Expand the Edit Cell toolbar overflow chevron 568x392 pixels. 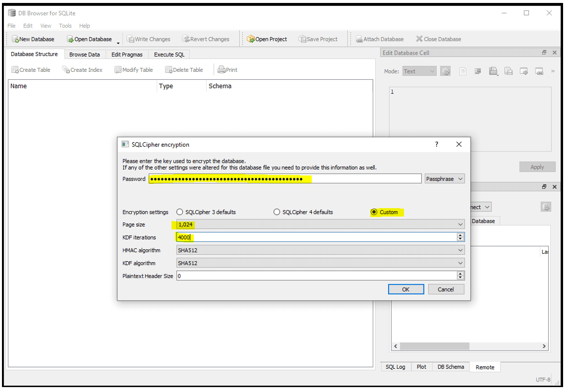[x=553, y=71]
